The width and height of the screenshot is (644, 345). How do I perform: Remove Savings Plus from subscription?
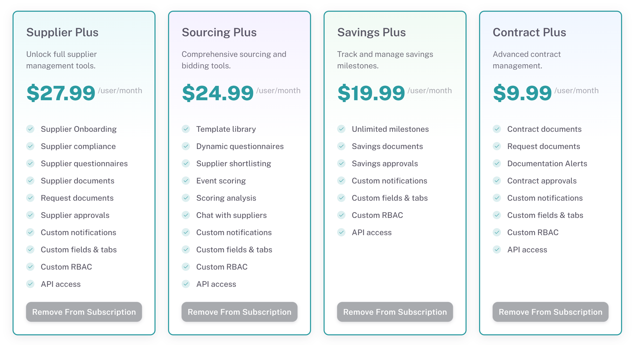pos(395,312)
